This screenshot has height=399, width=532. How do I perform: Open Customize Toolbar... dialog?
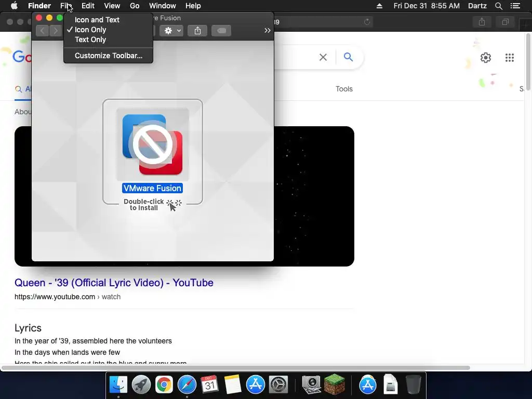(x=108, y=56)
